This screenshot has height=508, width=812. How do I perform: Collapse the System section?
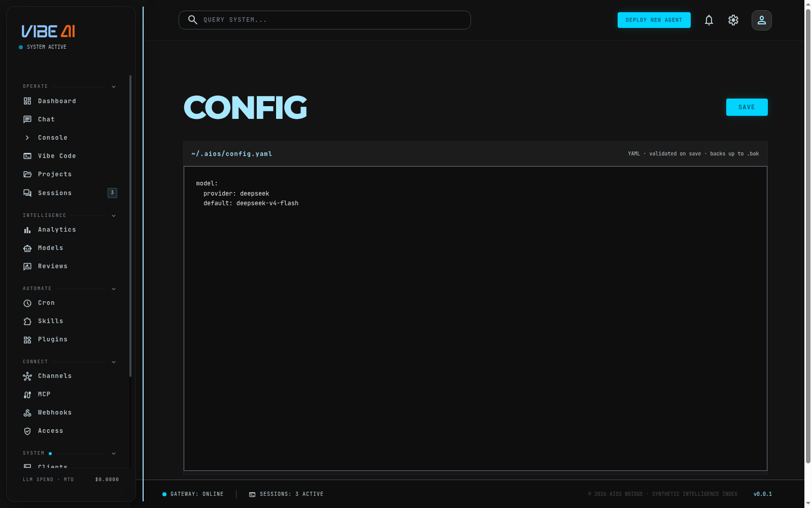click(x=114, y=454)
